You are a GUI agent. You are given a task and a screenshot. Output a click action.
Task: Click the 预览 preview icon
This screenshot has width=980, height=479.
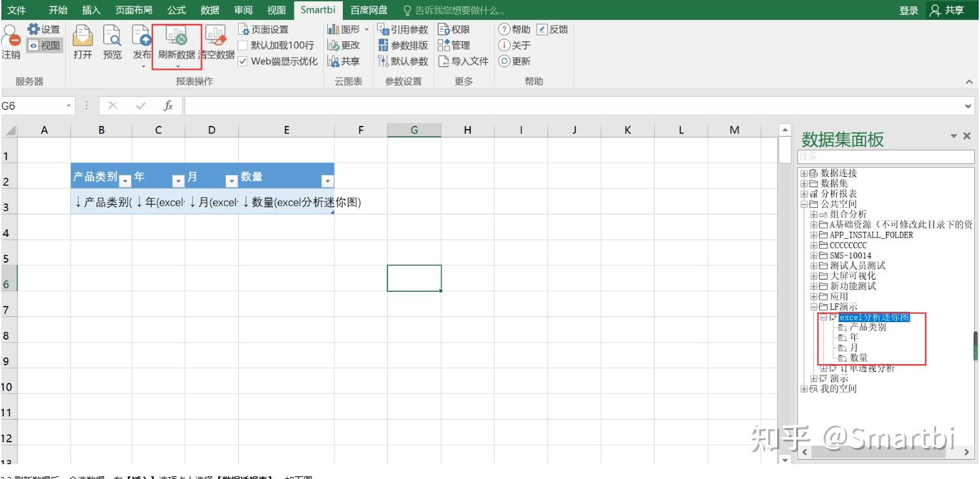(112, 40)
